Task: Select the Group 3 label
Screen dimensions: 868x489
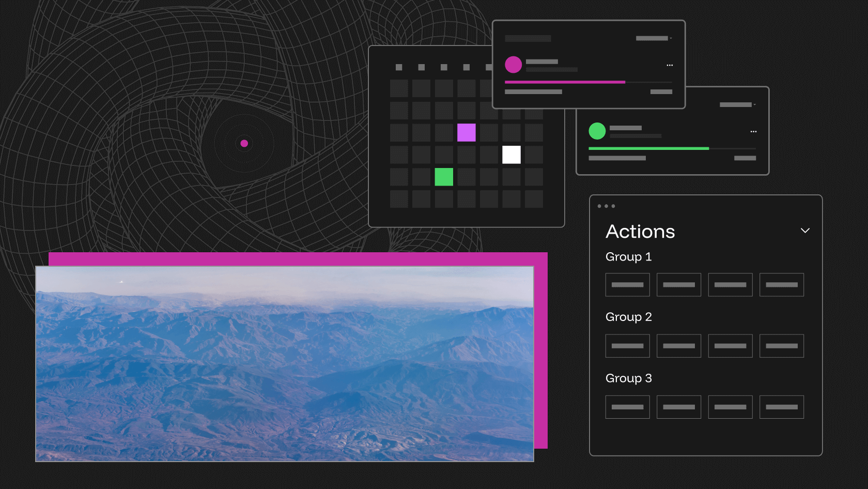Action: click(x=628, y=378)
